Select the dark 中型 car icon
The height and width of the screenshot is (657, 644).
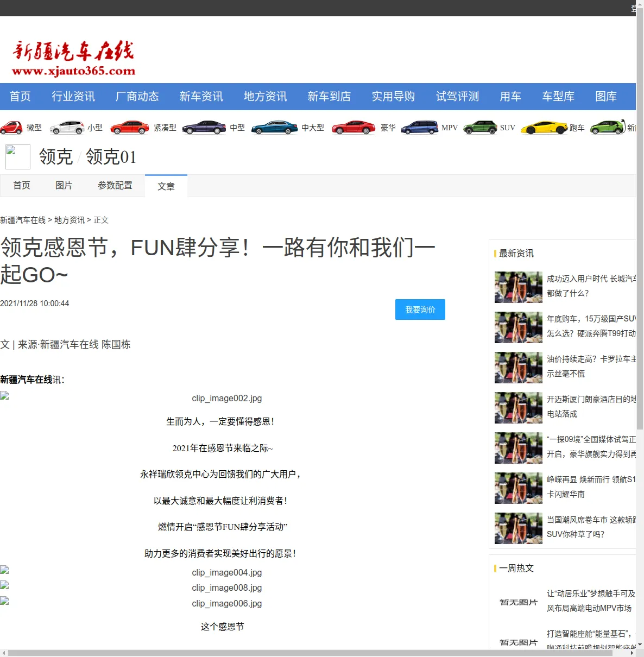[204, 128]
